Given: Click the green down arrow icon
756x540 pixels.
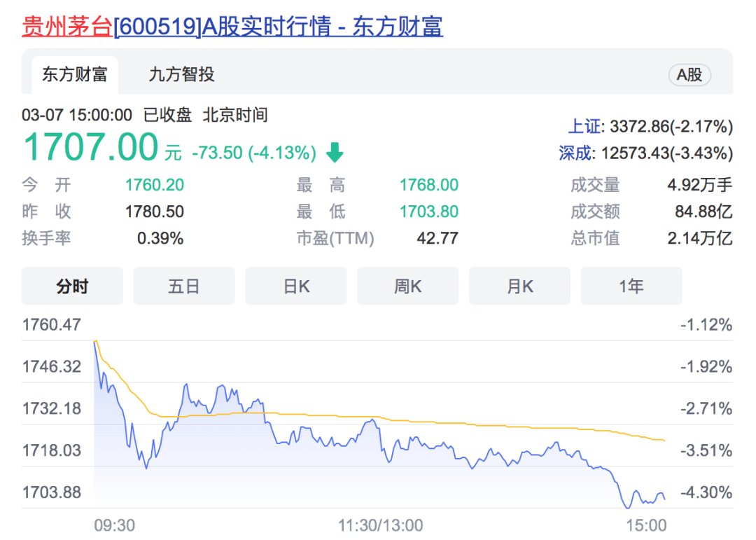Looking at the screenshot, I should tap(335, 152).
